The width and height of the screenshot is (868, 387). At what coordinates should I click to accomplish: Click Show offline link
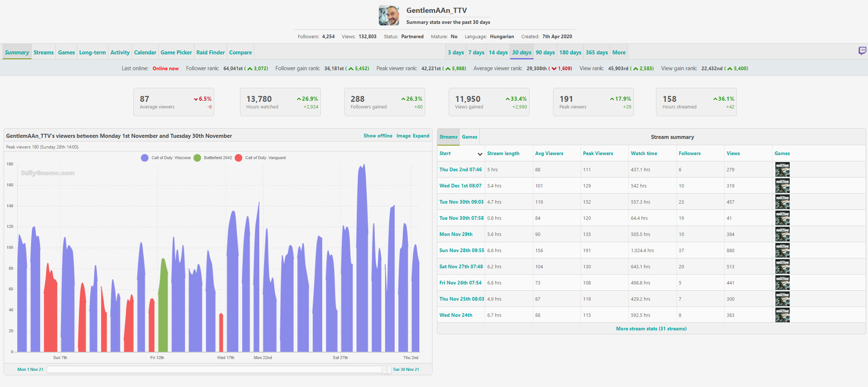tap(378, 136)
